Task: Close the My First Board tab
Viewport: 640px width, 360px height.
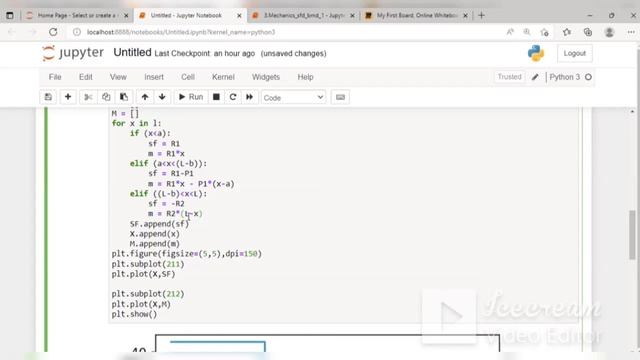Action: point(465,16)
